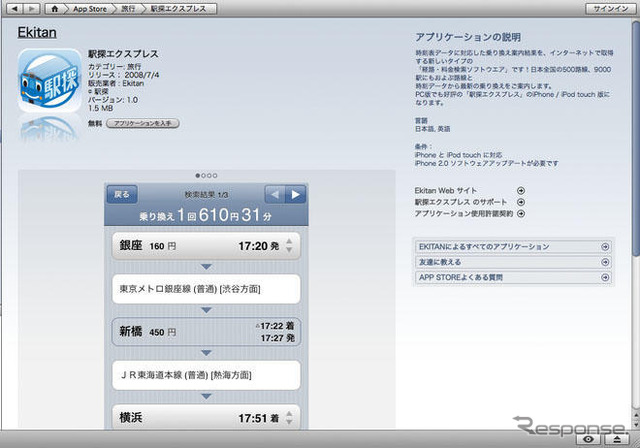The height and width of the screenshot is (448, 640).
Task: Open the 駅探エクスプレス のサポート link
Action: 461,202
